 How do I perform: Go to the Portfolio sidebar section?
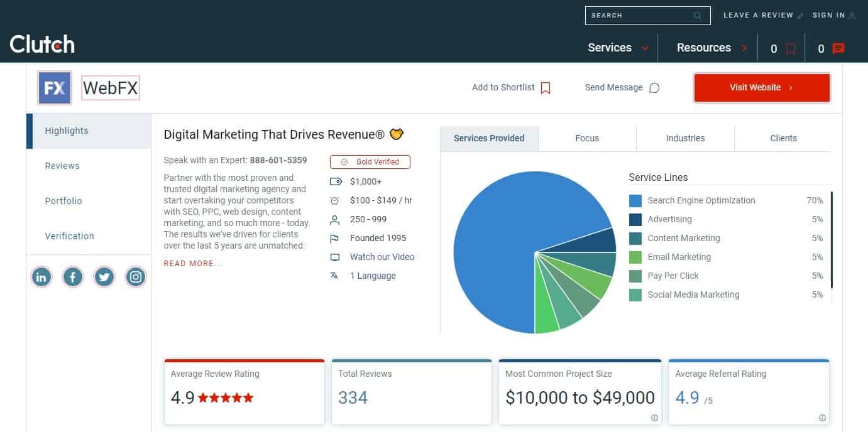pyautogui.click(x=89, y=201)
